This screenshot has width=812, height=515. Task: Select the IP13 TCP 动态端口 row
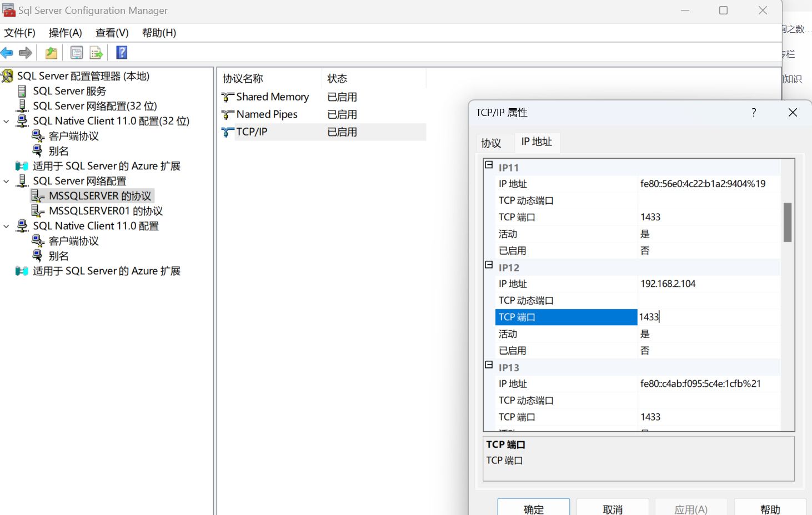tap(638, 400)
